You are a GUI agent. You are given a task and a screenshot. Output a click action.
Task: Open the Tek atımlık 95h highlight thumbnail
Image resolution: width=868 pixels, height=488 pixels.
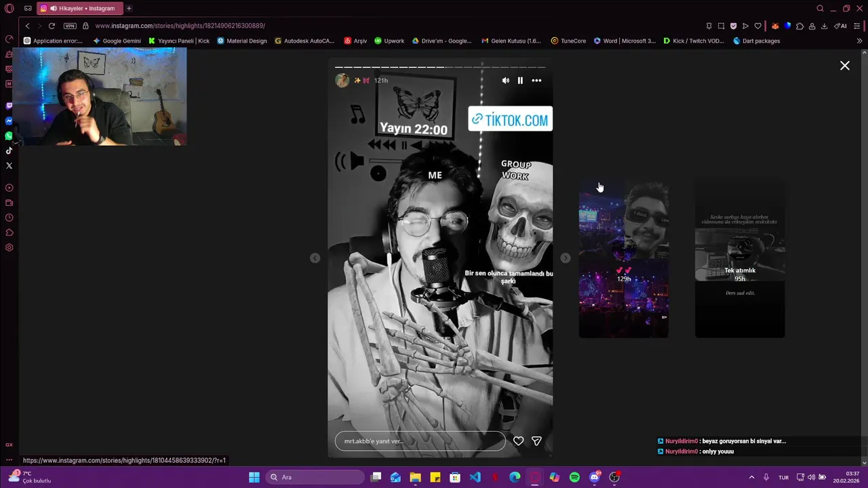[x=740, y=258]
